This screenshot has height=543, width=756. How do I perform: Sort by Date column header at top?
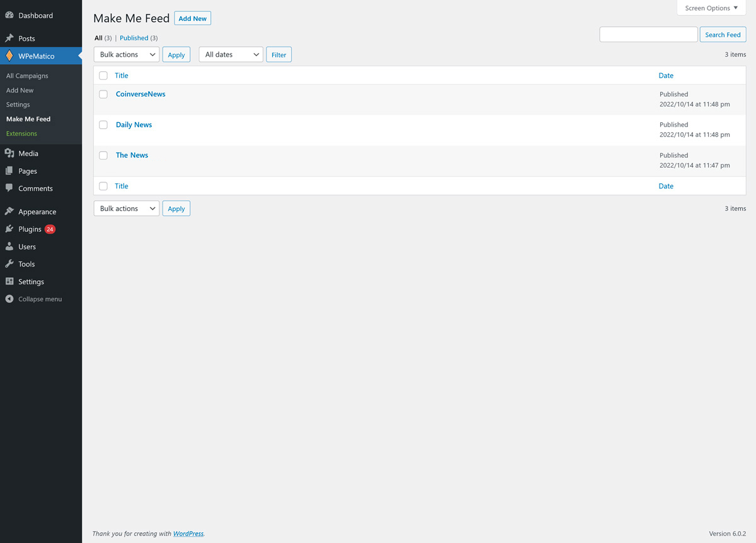666,76
